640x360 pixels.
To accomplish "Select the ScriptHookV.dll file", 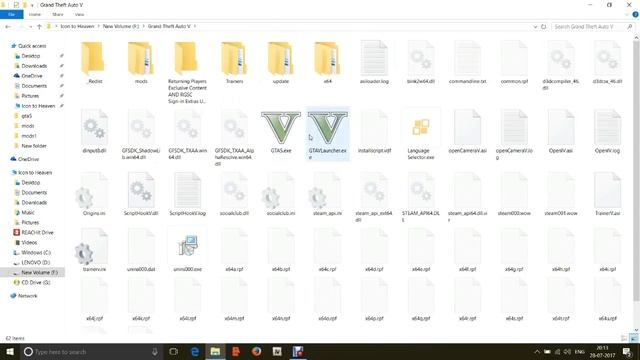I will (x=141, y=190).
